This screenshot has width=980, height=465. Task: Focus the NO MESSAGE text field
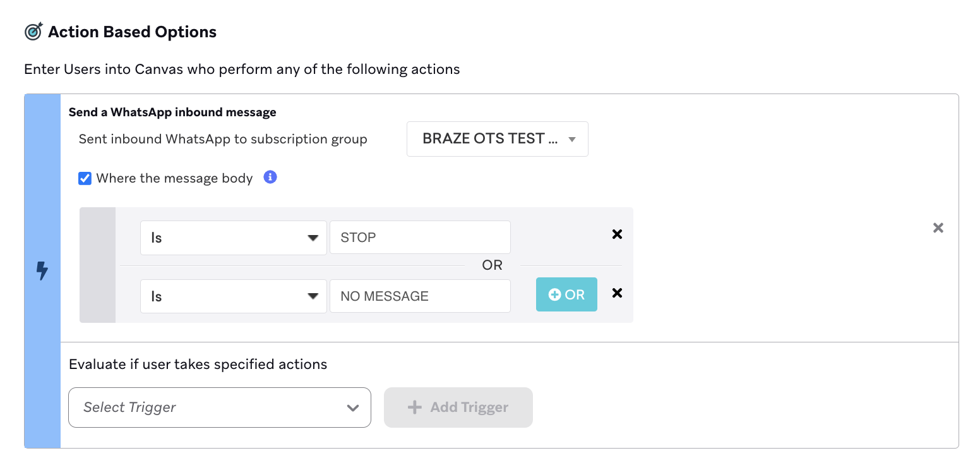pyautogui.click(x=420, y=296)
